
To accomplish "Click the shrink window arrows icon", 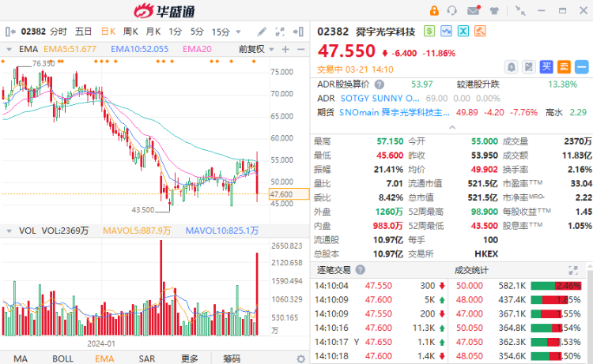I will tap(520, 10).
